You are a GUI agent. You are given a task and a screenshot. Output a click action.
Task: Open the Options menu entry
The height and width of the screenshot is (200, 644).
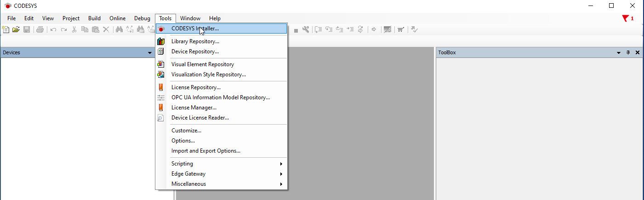183,141
